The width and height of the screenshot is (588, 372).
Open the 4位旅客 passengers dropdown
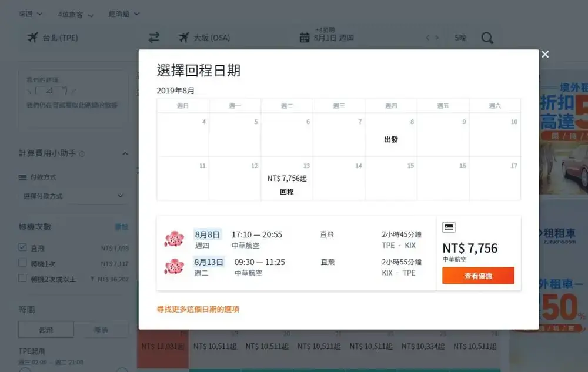coord(75,14)
